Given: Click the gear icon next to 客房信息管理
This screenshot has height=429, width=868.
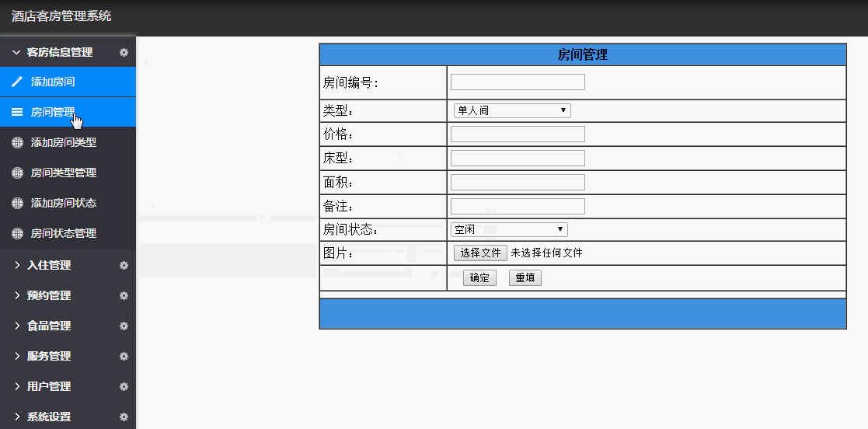Looking at the screenshot, I should [x=124, y=53].
